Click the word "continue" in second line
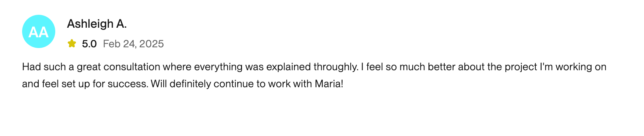Image resolution: width=644 pixels, height=136 pixels. 234,84
